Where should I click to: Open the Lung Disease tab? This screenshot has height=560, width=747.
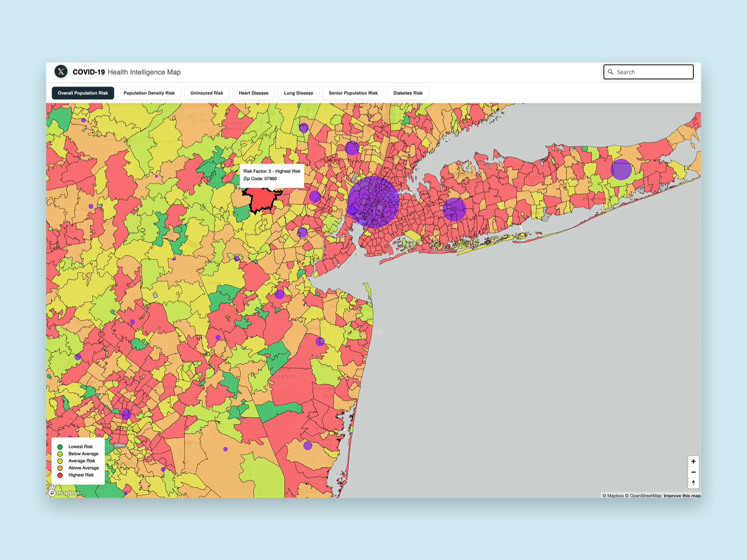298,93
